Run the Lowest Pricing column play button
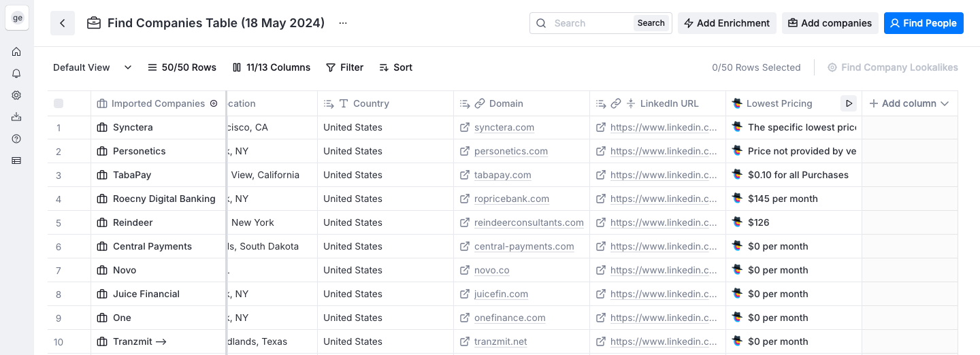980x355 pixels. point(849,103)
